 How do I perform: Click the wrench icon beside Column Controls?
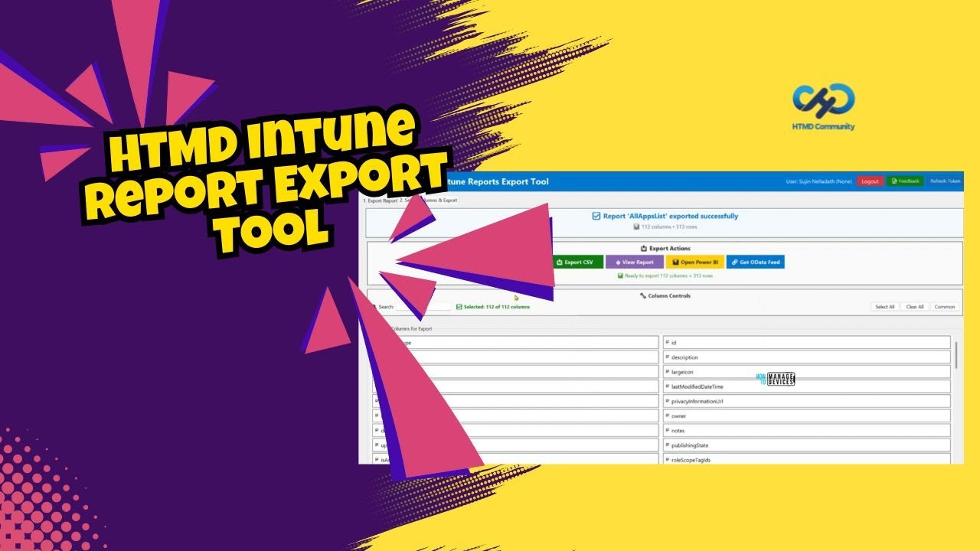643,296
